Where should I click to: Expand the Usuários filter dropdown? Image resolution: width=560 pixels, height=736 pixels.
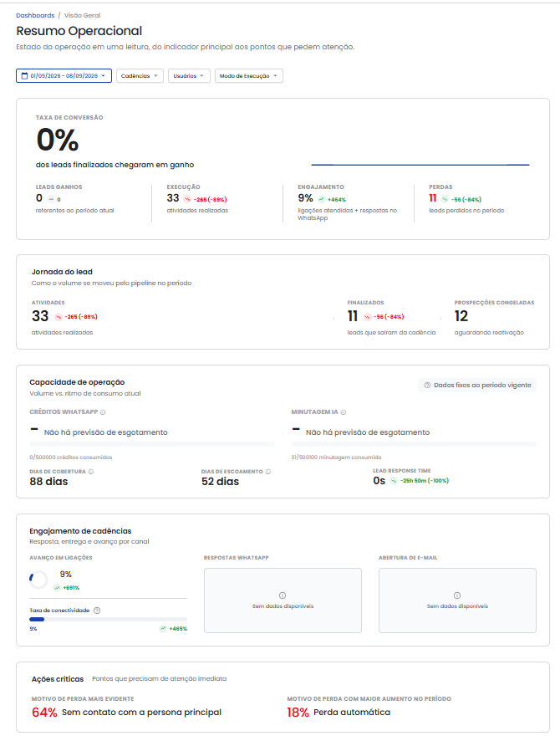coord(189,75)
